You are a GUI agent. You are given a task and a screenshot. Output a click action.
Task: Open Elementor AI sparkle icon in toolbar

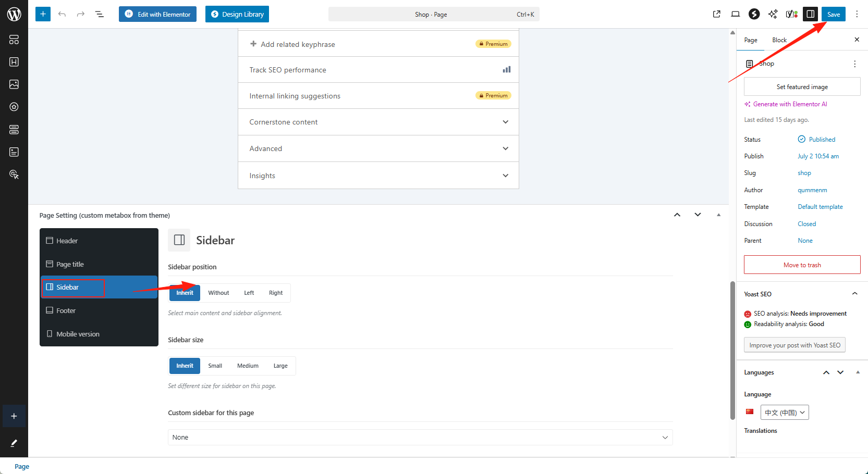pyautogui.click(x=773, y=14)
